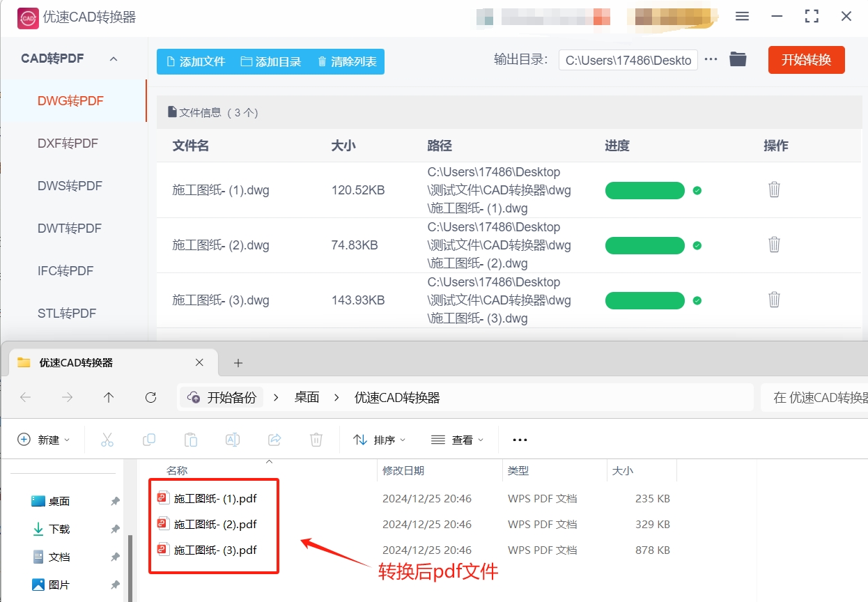Image resolution: width=868 pixels, height=602 pixels.
Task: Click the delete trash icon for 施工图纸- (1).dwg
Action: click(x=774, y=190)
